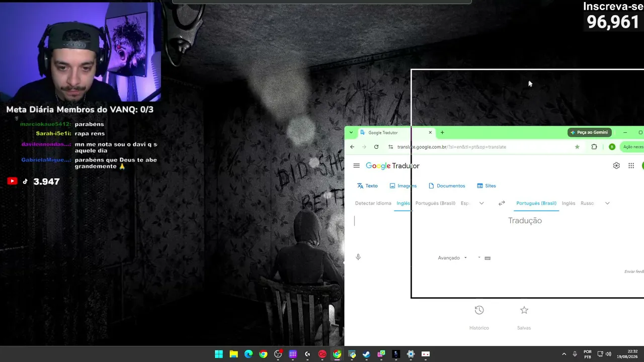This screenshot has width=644, height=362.
Task: Launch Microsoft Edge from the taskbar
Action: pos(249,354)
